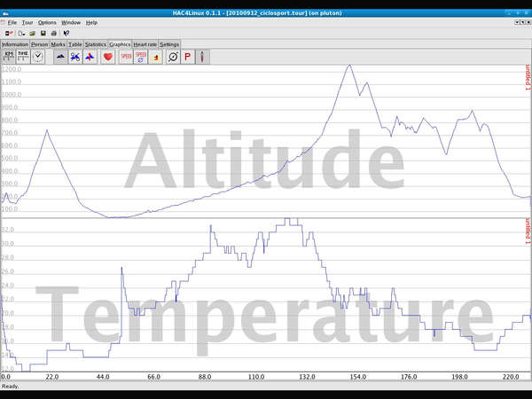Click the crossed-circle average icon
This screenshot has width=532, height=399.
(173, 56)
